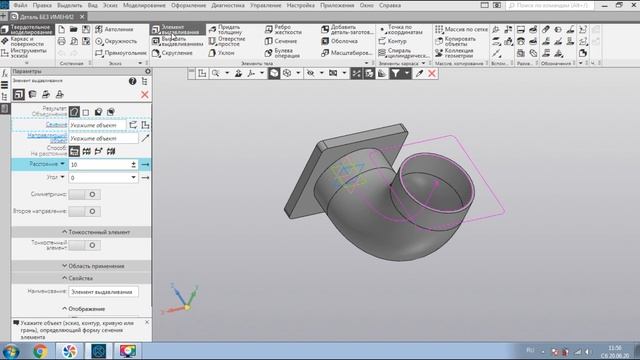Select the Прямоугольник rectangle tool
The width and height of the screenshot is (640, 360).
coord(120,53)
